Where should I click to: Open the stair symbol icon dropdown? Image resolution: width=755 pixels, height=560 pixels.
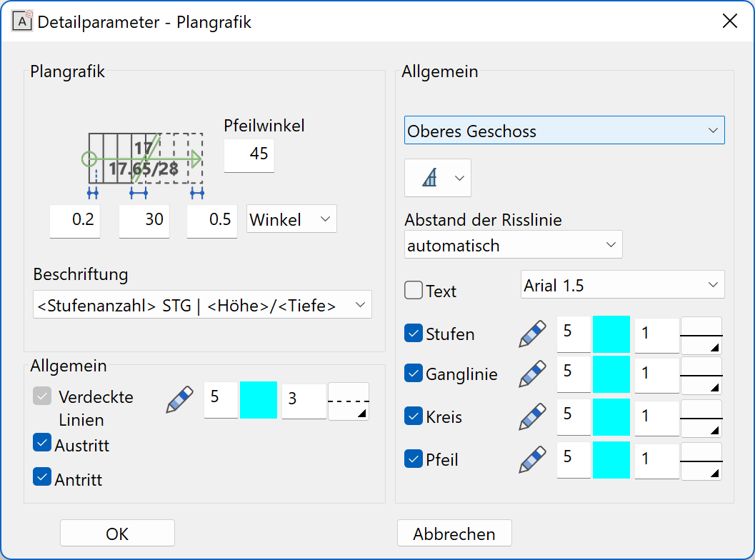point(437,178)
